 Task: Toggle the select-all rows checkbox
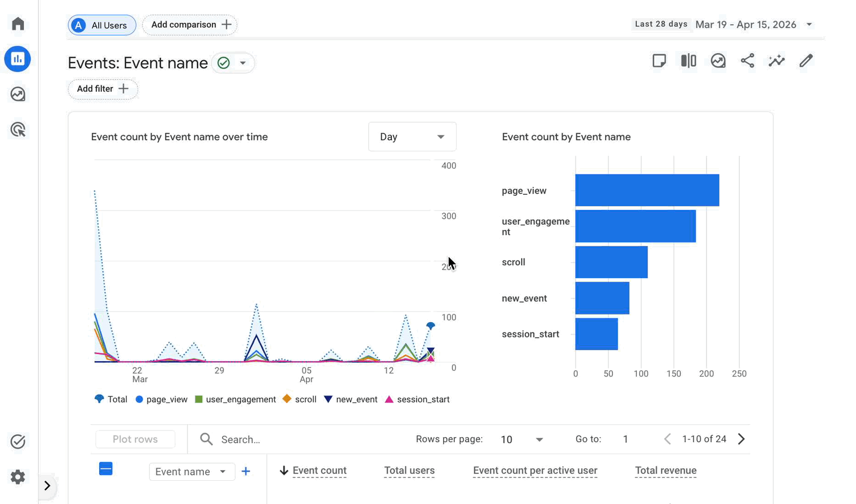(x=106, y=469)
